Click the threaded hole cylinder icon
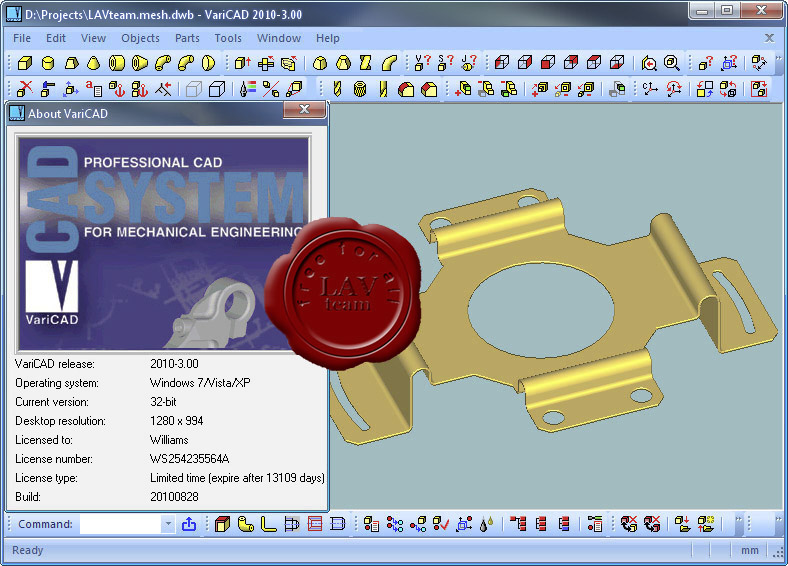Screen dimensions: 788x566 [360, 89]
